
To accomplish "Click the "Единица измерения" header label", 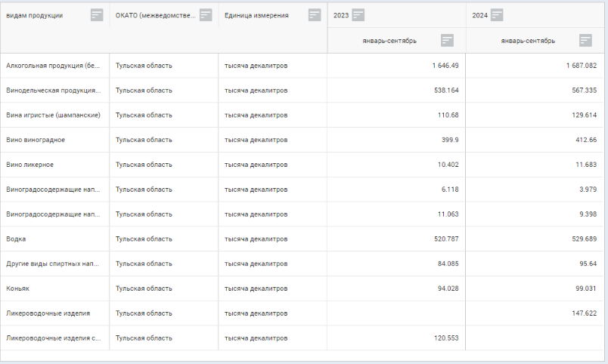I will pyautogui.click(x=256, y=15).
